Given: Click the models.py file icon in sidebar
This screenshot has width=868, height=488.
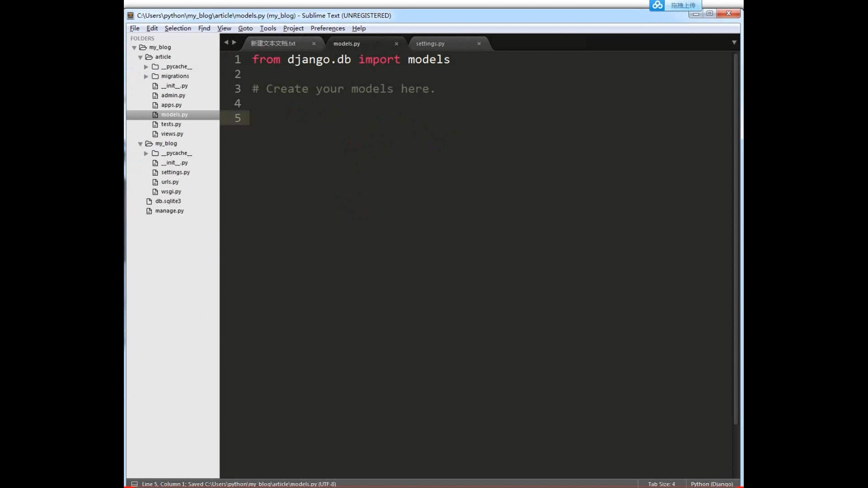Looking at the screenshot, I should tap(155, 115).
